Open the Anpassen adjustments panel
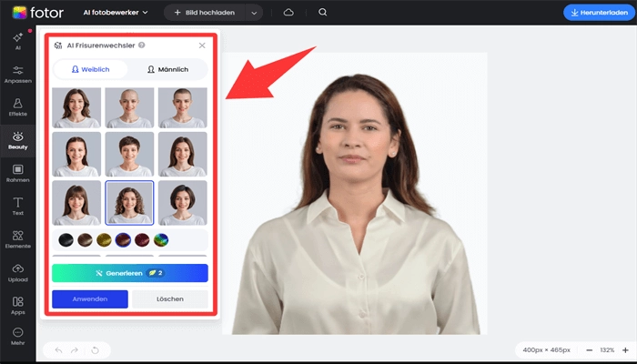637x364 pixels. click(18, 75)
